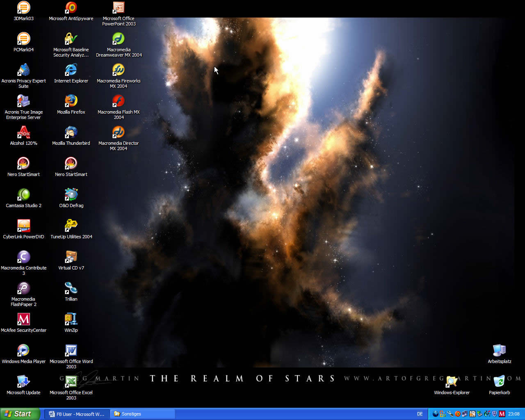Open McAfee SecurityCenter desktop shortcut

coord(23,323)
